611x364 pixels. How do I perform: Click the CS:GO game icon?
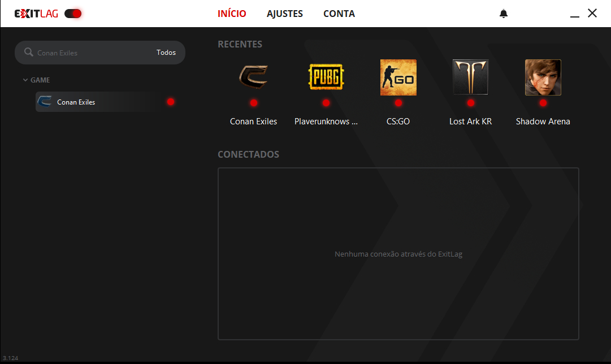click(x=398, y=77)
